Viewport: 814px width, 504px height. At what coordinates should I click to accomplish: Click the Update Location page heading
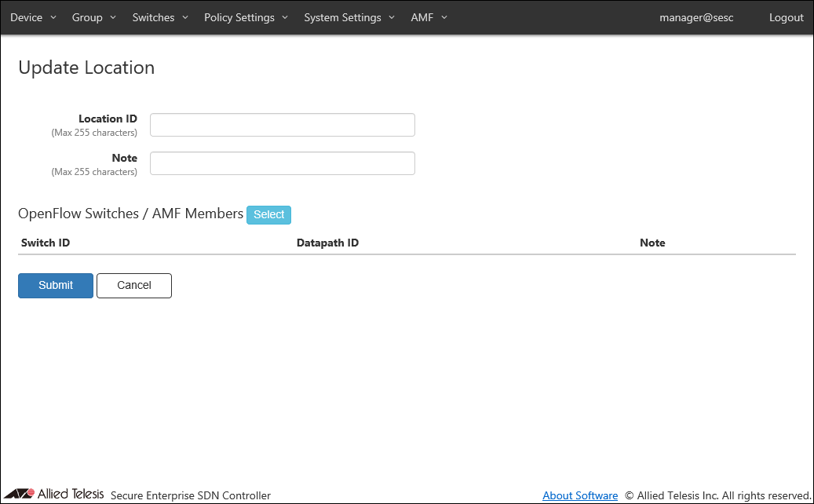86,68
